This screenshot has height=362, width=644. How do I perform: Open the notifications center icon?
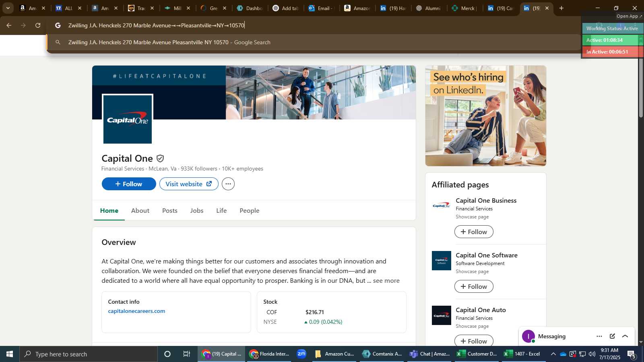pos(632,354)
